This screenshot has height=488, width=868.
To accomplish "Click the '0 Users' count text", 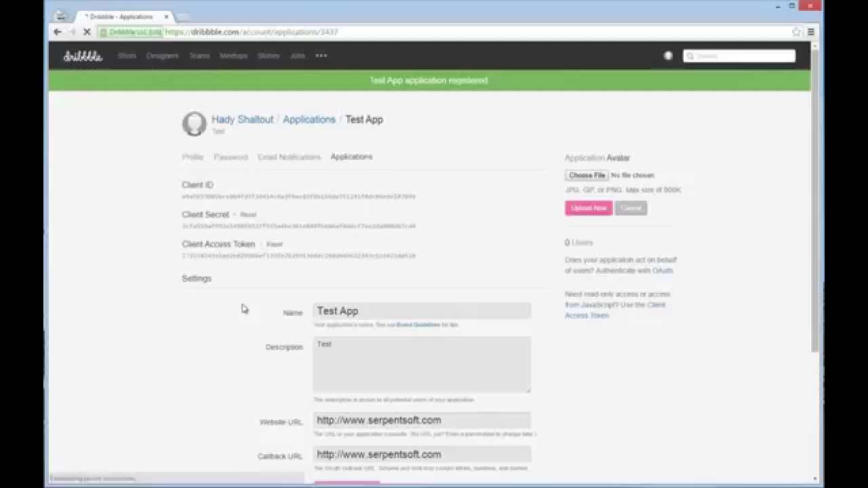I will tap(578, 243).
